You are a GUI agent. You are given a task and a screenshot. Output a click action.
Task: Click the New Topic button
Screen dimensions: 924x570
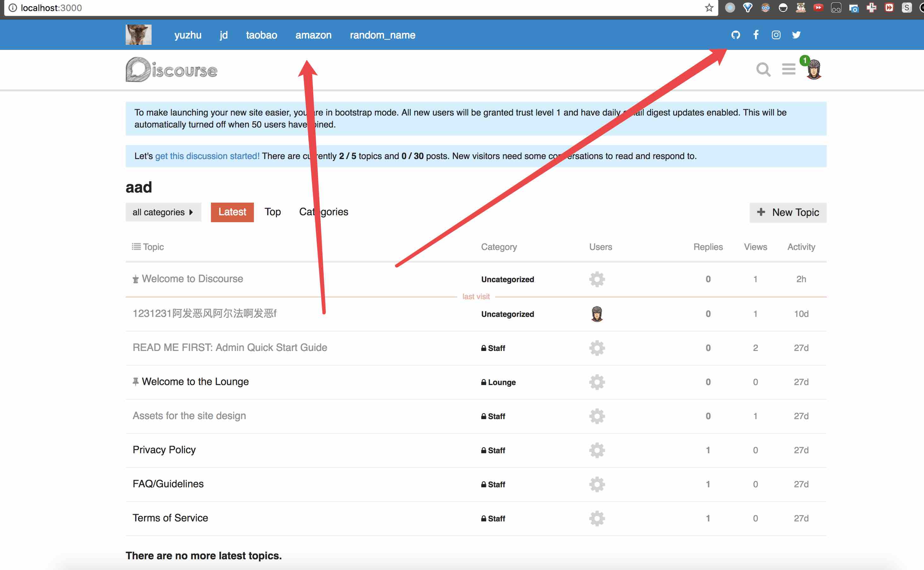(788, 213)
